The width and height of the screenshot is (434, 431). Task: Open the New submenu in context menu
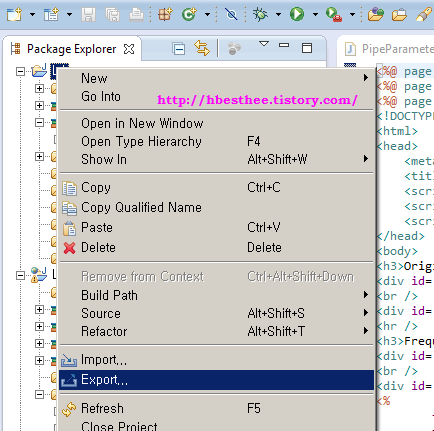[216, 78]
